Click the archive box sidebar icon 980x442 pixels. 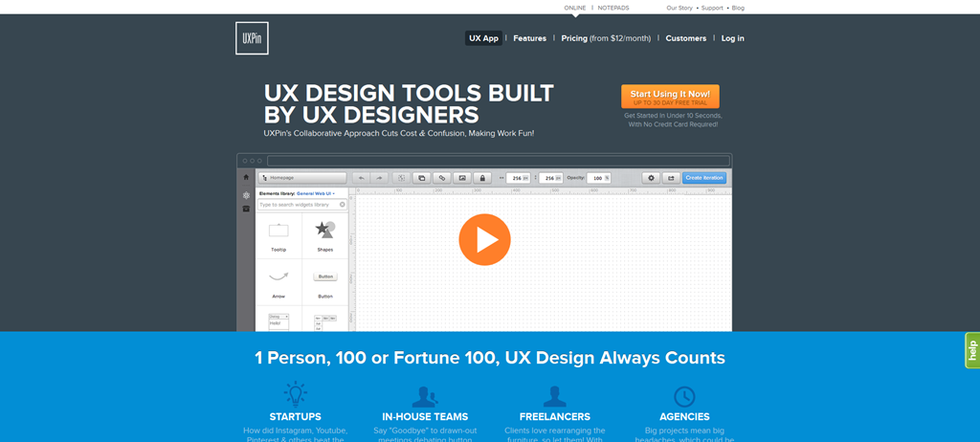coord(246,209)
